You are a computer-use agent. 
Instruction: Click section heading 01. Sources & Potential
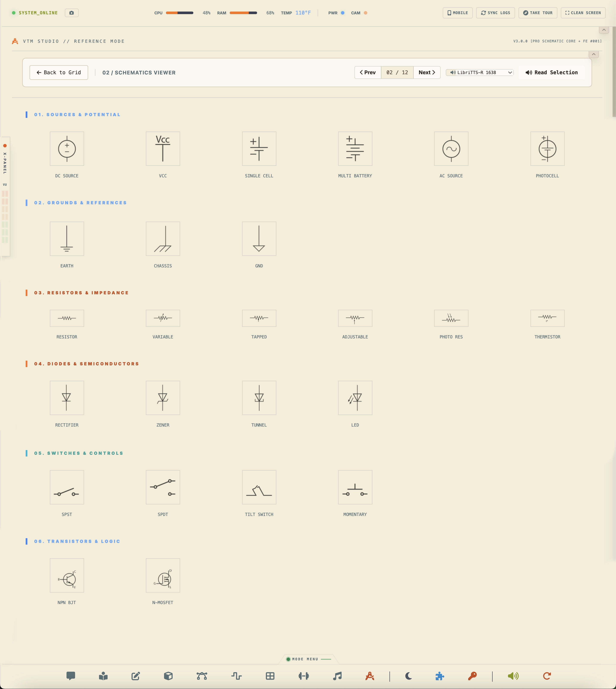pos(77,115)
